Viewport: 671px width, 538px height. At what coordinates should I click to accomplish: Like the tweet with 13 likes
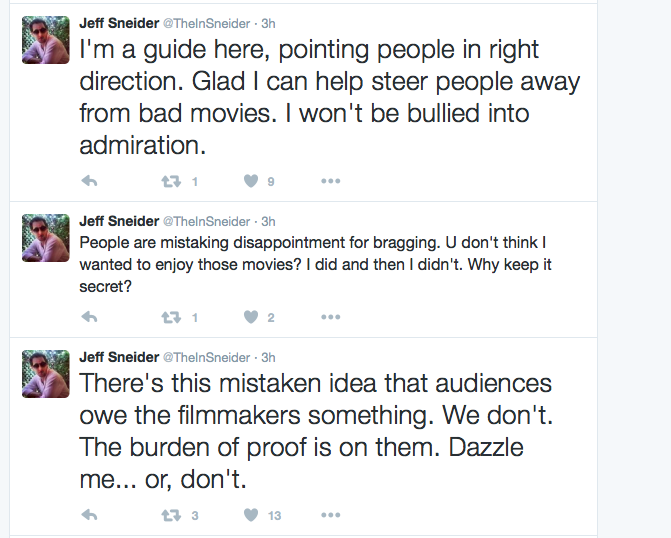pos(251,515)
